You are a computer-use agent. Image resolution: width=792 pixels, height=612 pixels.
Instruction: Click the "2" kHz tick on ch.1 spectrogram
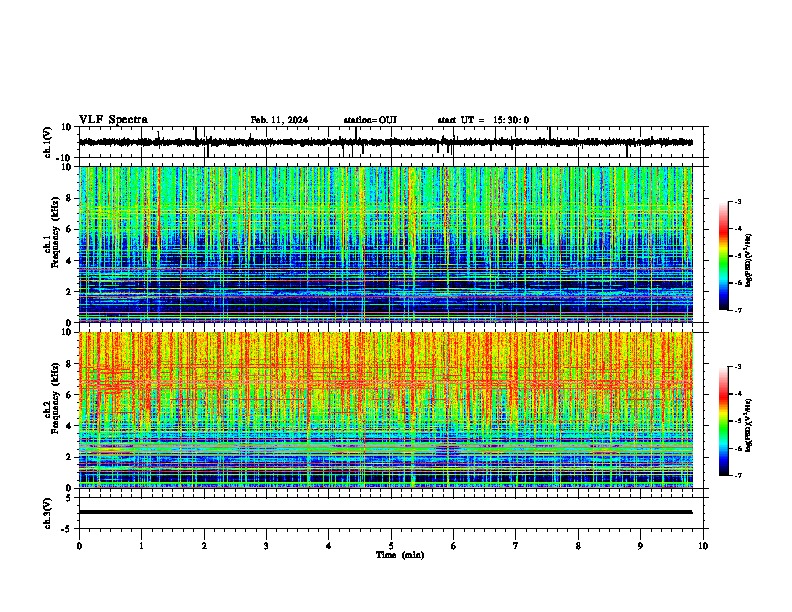click(x=70, y=291)
